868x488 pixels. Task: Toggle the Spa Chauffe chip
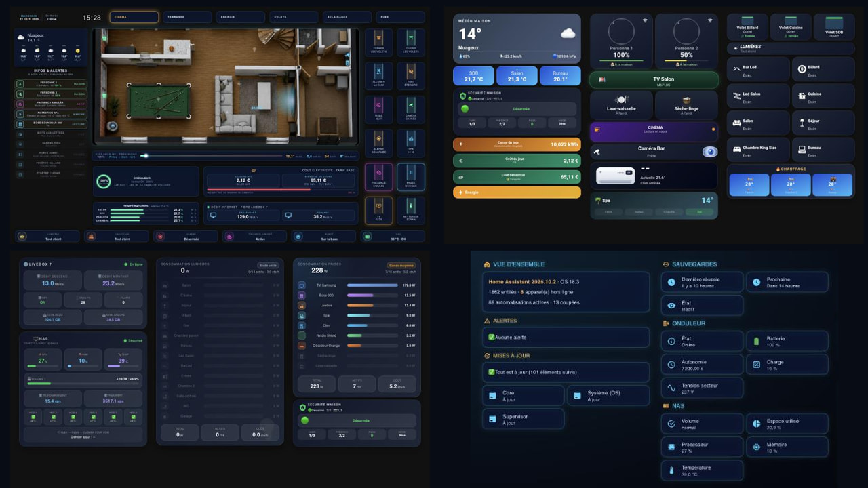[669, 212]
